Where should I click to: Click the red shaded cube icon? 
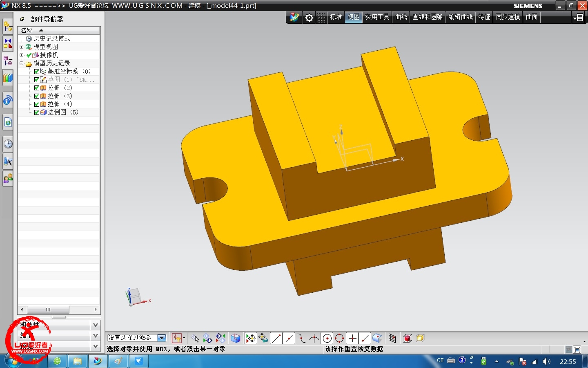[408, 339]
